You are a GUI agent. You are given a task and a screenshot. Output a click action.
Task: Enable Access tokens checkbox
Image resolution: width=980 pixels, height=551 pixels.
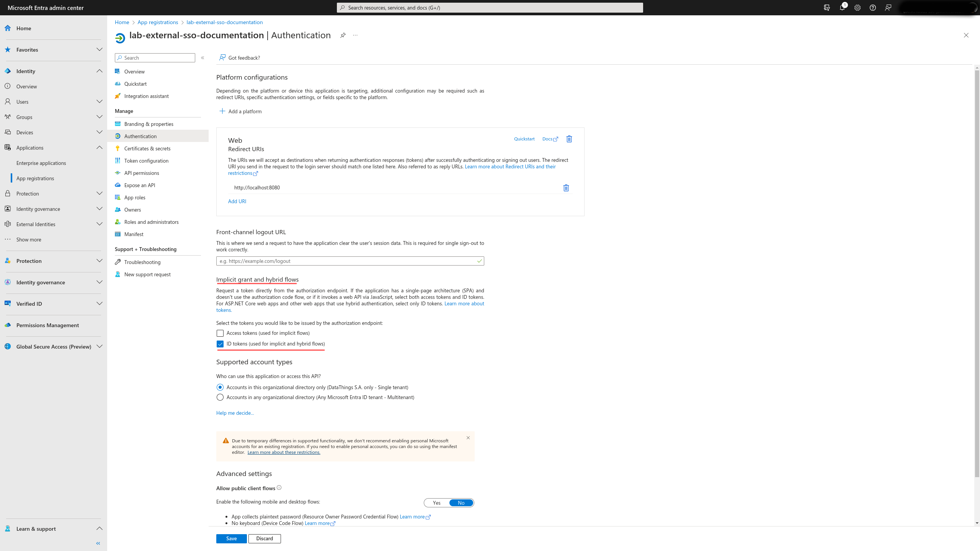pyautogui.click(x=220, y=333)
